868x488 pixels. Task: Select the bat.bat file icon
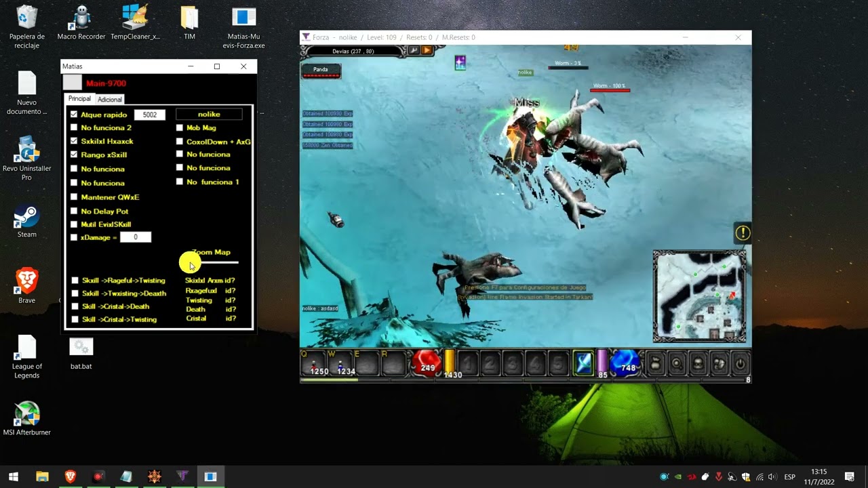coord(81,354)
